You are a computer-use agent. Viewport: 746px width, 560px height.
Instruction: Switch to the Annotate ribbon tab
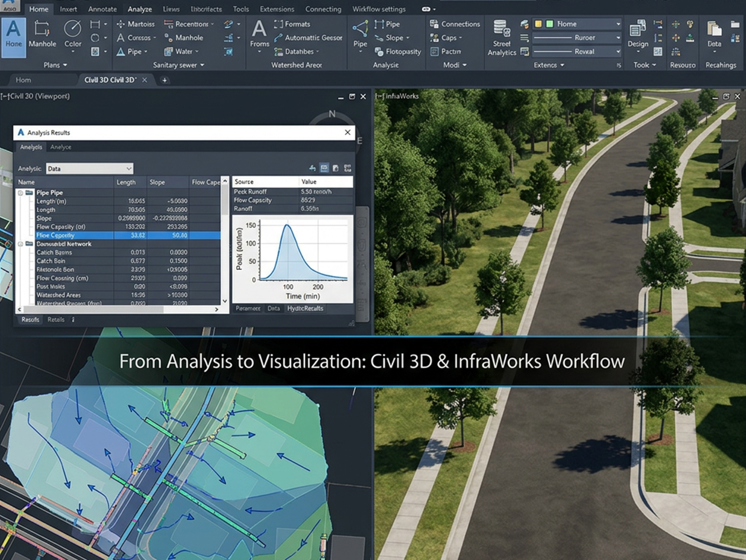click(102, 9)
